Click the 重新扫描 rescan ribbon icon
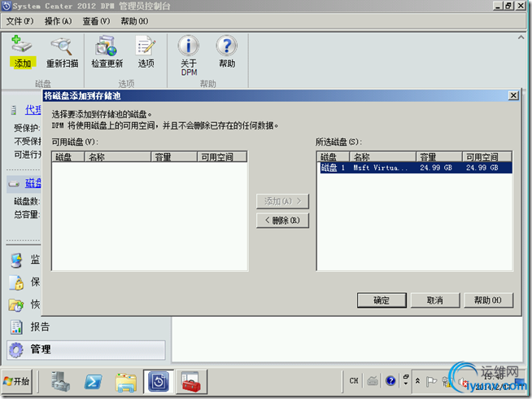Screen dimensions: 532x399 click(x=62, y=46)
